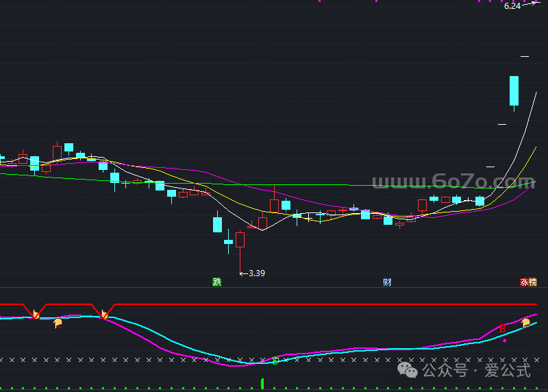Viewport: 548px width, 392px height.
Task: Select the red candlestick above the 3.39 low
Action: (x=240, y=240)
